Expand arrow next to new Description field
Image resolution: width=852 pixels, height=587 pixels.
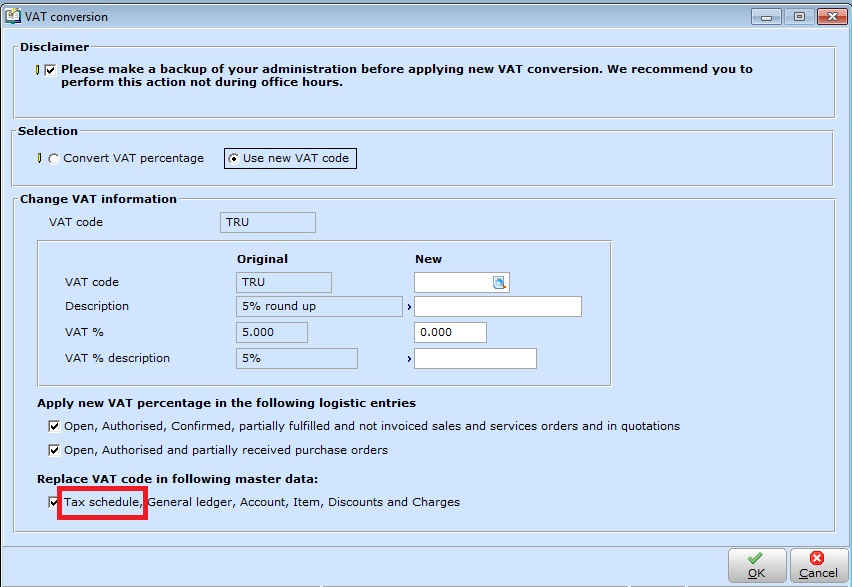click(409, 307)
